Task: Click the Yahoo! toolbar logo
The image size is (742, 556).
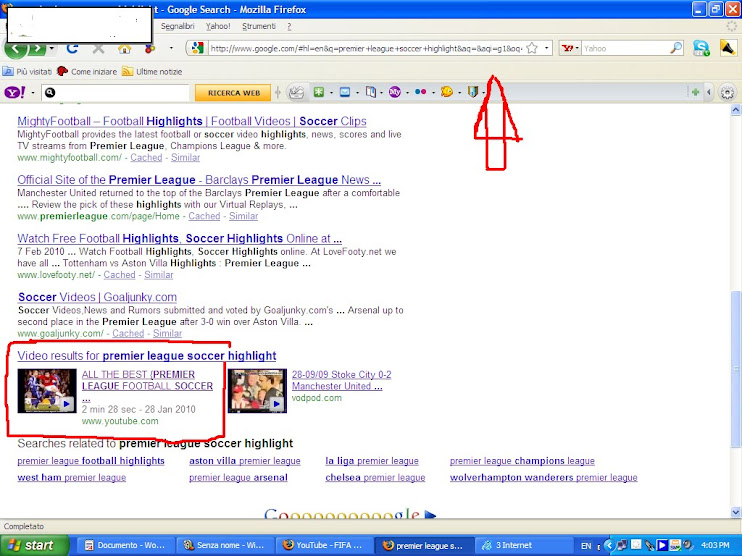Action: 15,92
